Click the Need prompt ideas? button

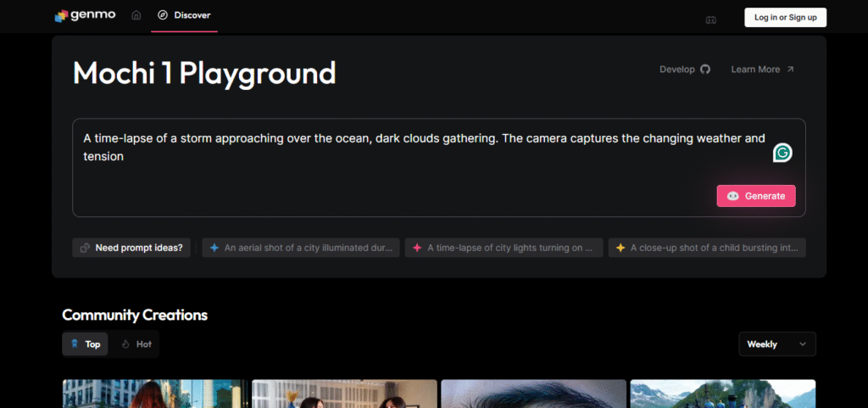click(131, 248)
